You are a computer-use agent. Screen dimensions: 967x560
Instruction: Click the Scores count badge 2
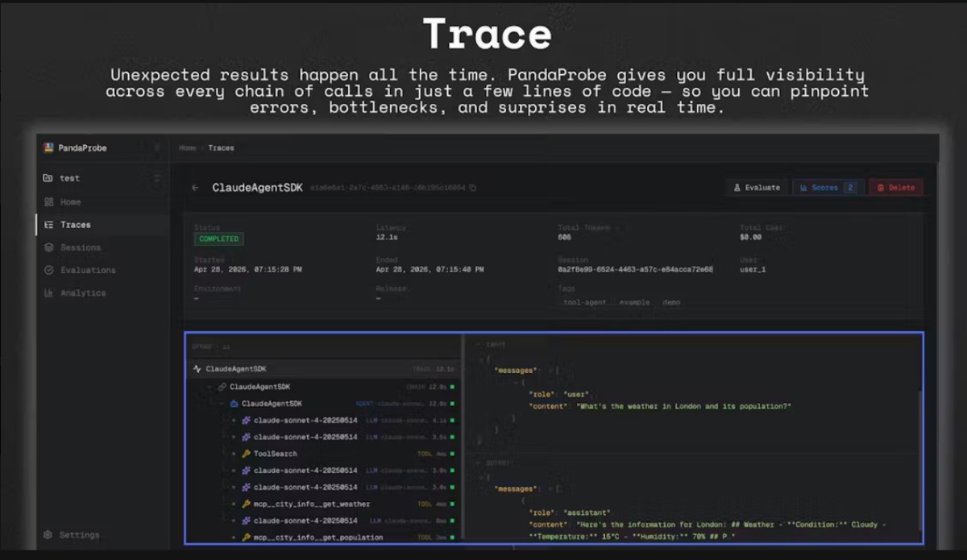[x=849, y=188]
